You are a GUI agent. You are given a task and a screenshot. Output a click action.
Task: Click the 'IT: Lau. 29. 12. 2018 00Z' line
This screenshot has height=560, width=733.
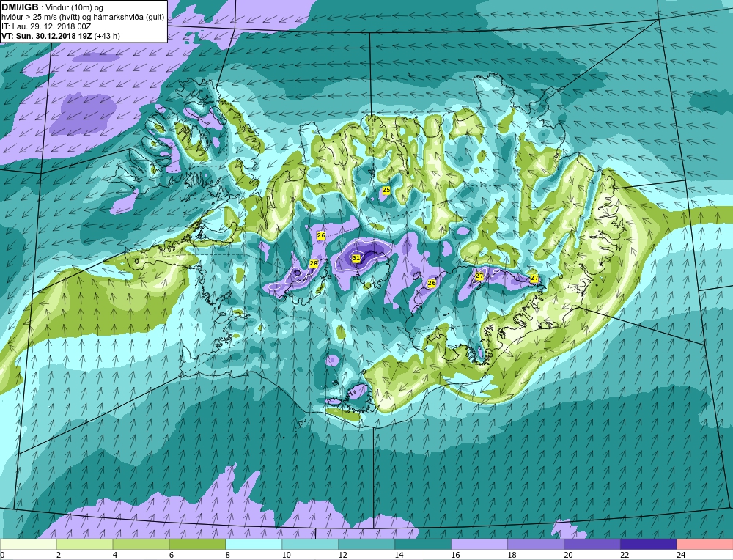[x=46, y=26]
